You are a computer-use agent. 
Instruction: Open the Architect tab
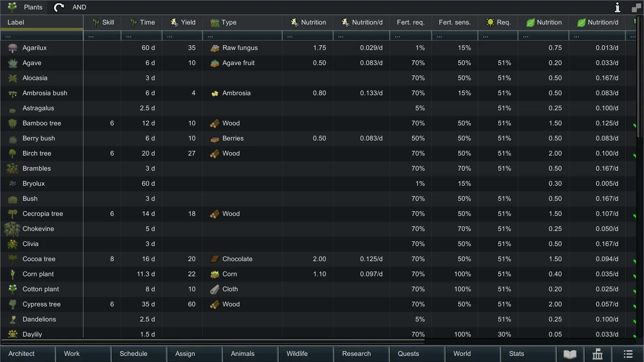point(22,354)
